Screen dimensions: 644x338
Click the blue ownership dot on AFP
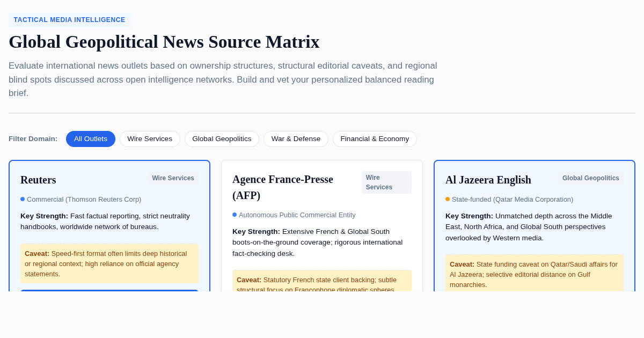[235, 215]
